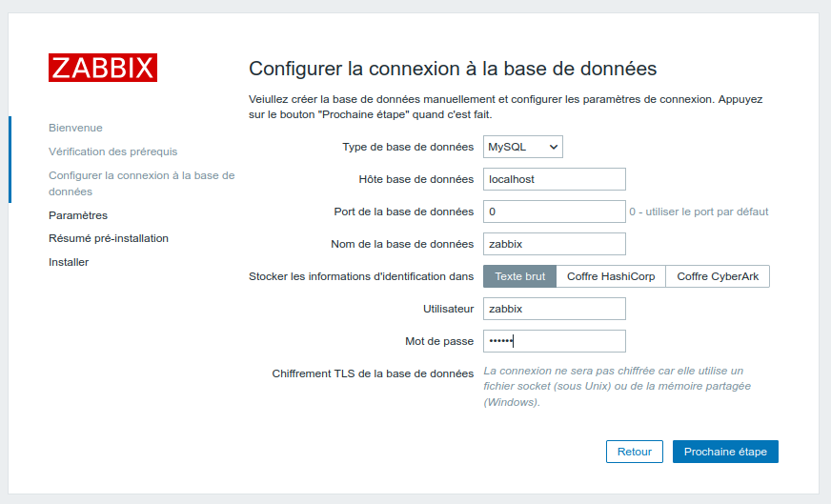This screenshot has height=504, width=831.
Task: Select Configurer la connexion sidebar step
Action: pos(141,183)
